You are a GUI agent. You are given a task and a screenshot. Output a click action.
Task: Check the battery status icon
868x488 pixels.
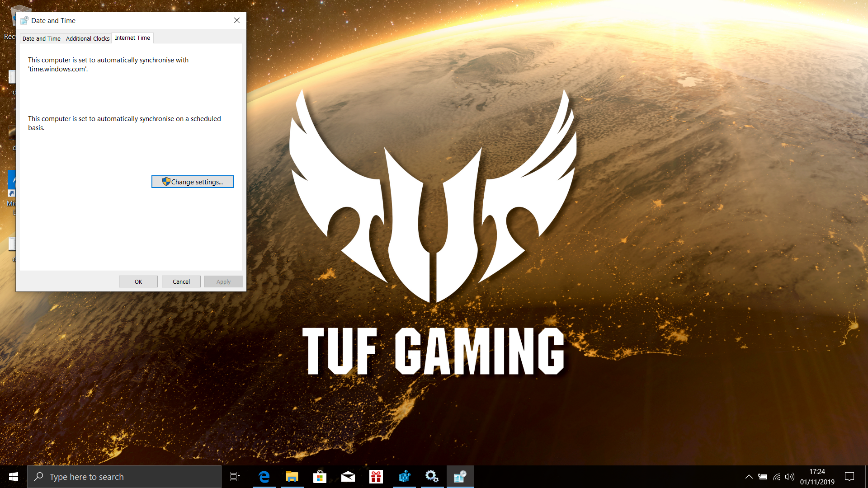(763, 477)
